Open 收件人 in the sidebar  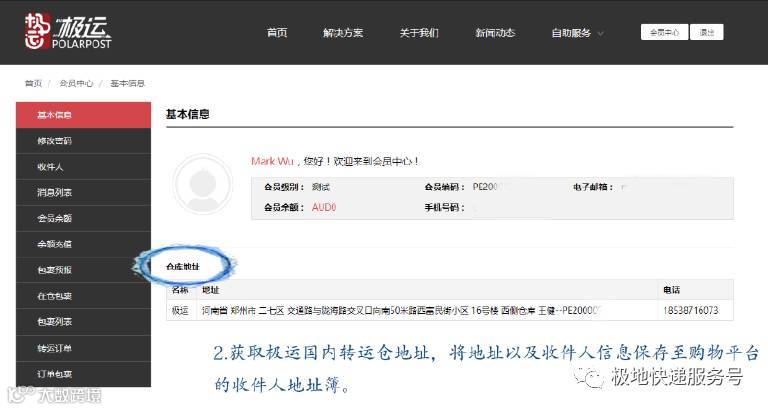click(83, 167)
